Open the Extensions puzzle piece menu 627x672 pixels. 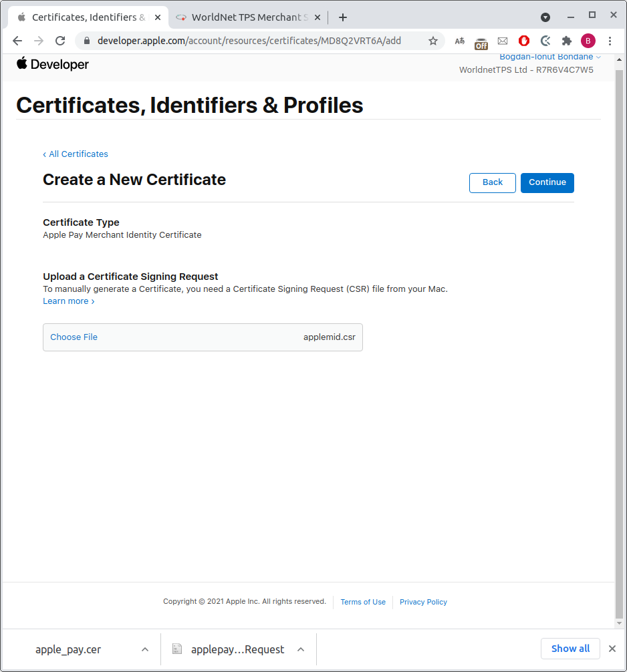567,41
